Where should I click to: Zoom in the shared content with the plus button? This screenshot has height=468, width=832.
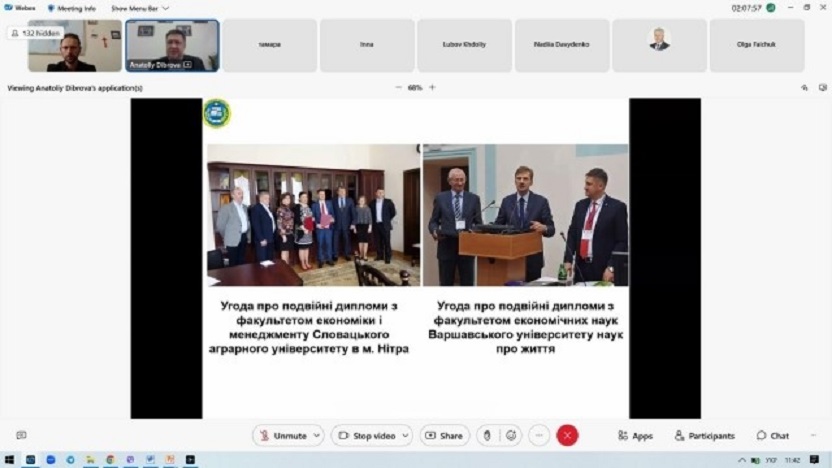(432, 88)
